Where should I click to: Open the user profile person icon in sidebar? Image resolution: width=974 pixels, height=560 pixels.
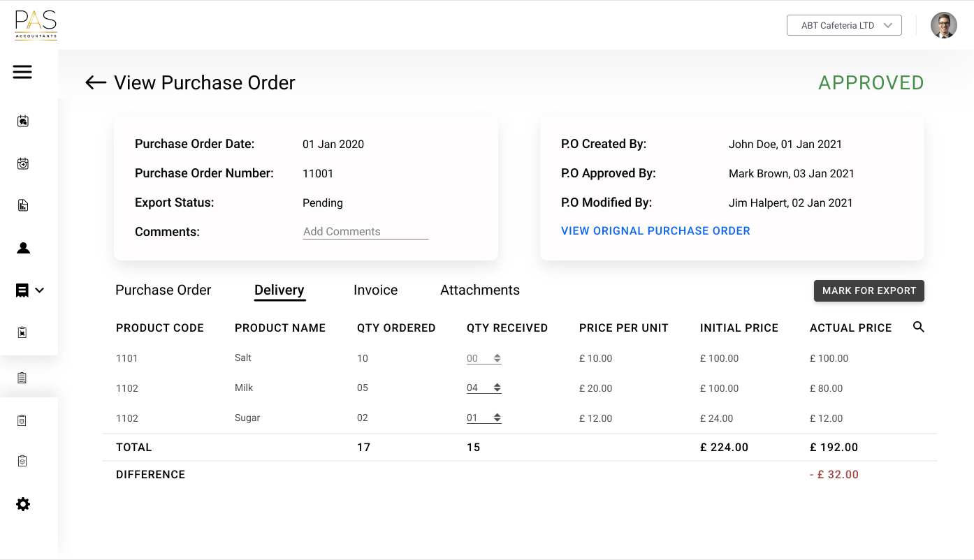point(23,248)
